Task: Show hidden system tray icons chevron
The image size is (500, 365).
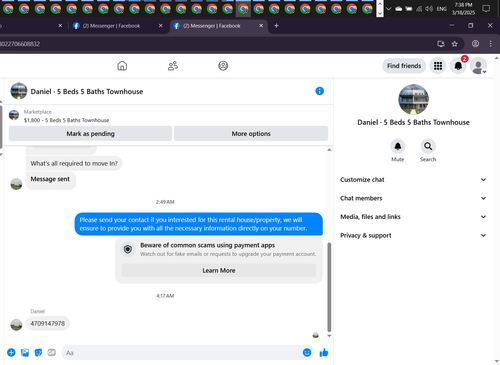Action: tap(389, 9)
